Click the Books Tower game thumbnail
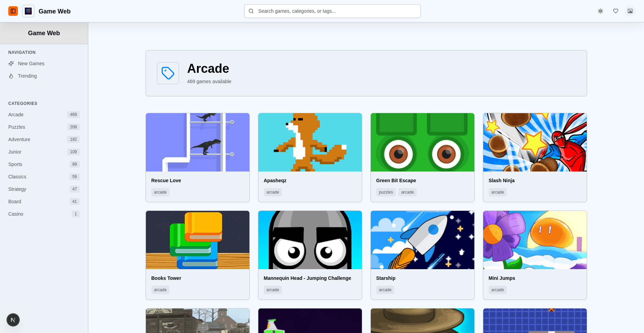This screenshot has height=333, width=644. pyautogui.click(x=197, y=240)
